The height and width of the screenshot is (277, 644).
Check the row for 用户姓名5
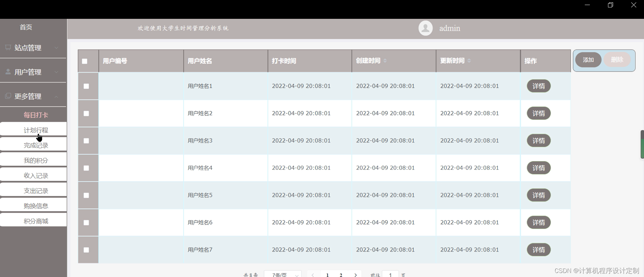(x=86, y=195)
